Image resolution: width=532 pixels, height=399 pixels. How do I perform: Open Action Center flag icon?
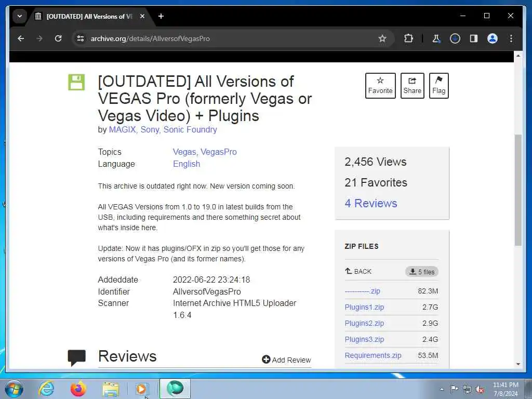tap(454, 389)
